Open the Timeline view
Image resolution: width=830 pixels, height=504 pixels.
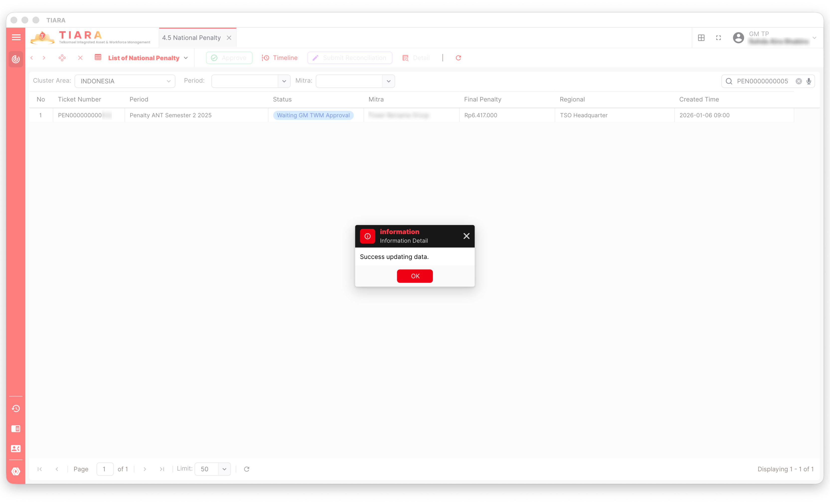click(x=280, y=58)
